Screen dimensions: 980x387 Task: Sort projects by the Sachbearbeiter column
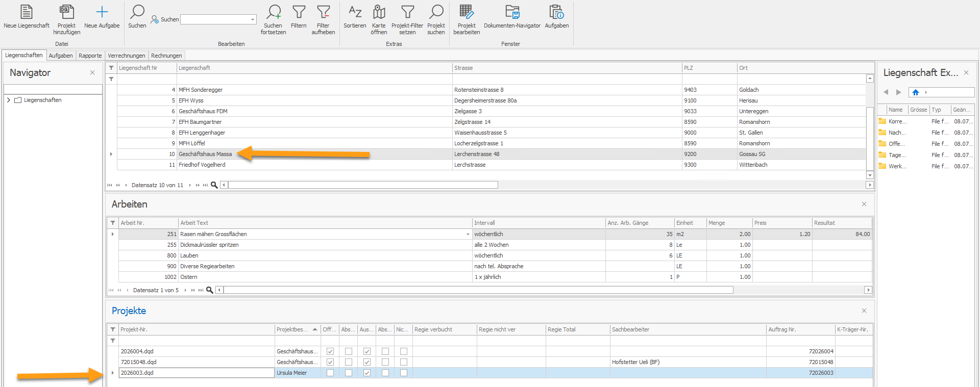(688, 329)
